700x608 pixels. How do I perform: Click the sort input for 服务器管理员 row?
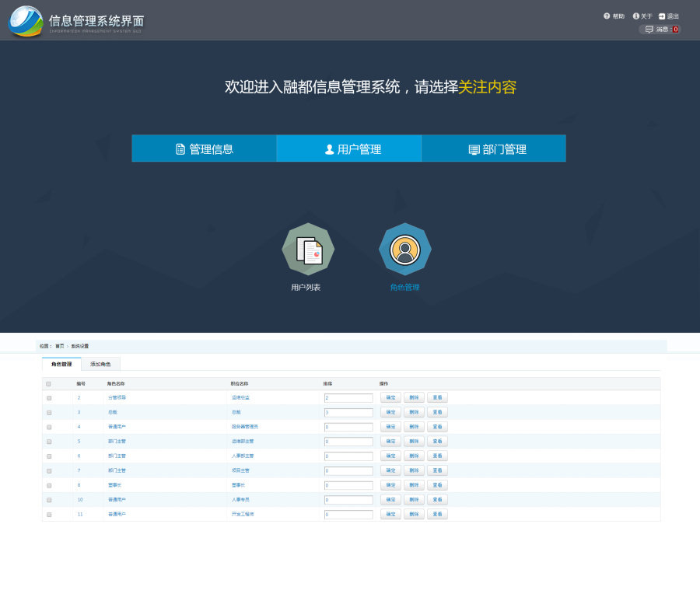point(348,426)
